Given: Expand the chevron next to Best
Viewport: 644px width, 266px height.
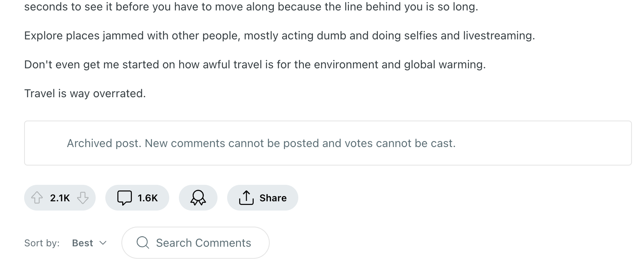Looking at the screenshot, I should (x=103, y=243).
